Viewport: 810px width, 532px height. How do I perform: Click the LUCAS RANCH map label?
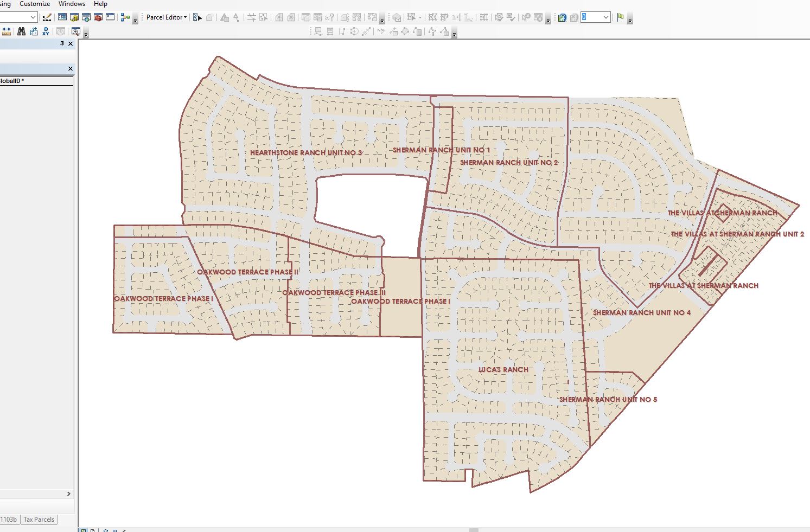(x=503, y=370)
